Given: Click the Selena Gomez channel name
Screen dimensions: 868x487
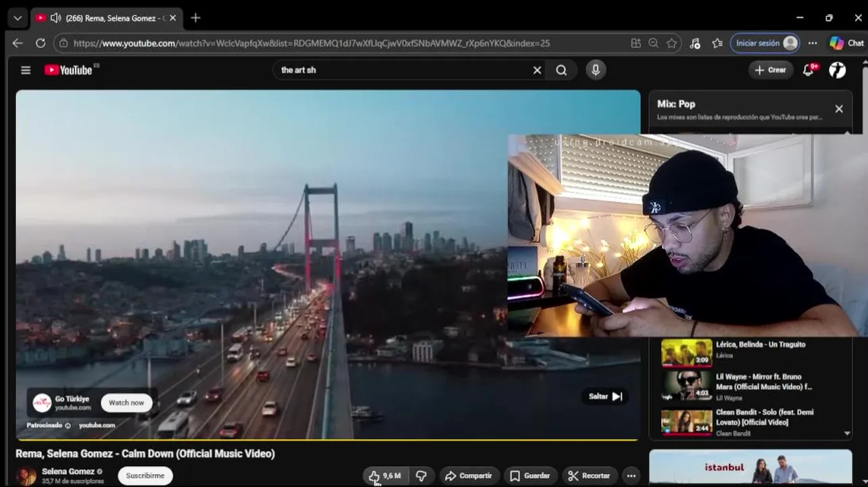Looking at the screenshot, I should pyautogui.click(x=68, y=471).
